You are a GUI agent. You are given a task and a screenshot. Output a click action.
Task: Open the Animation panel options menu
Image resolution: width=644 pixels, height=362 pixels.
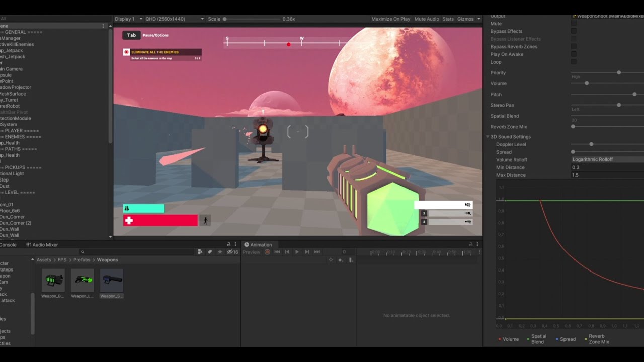[x=477, y=244]
